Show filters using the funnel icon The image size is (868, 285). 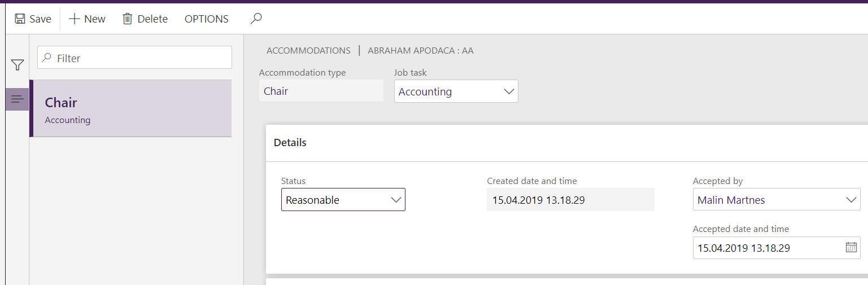coord(18,65)
